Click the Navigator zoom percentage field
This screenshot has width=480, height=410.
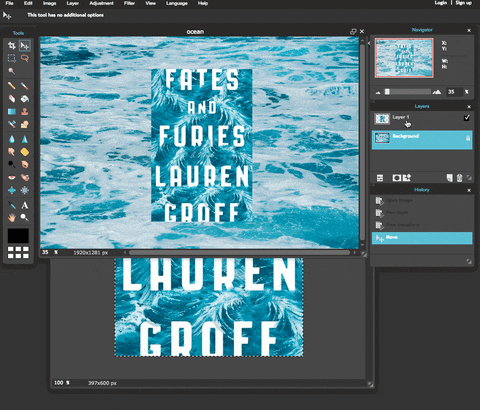[x=454, y=92]
